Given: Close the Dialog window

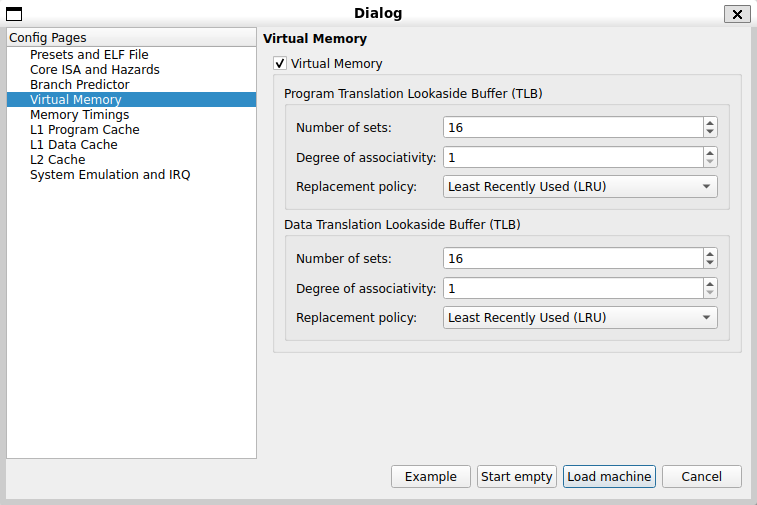Looking at the screenshot, I should point(737,14).
